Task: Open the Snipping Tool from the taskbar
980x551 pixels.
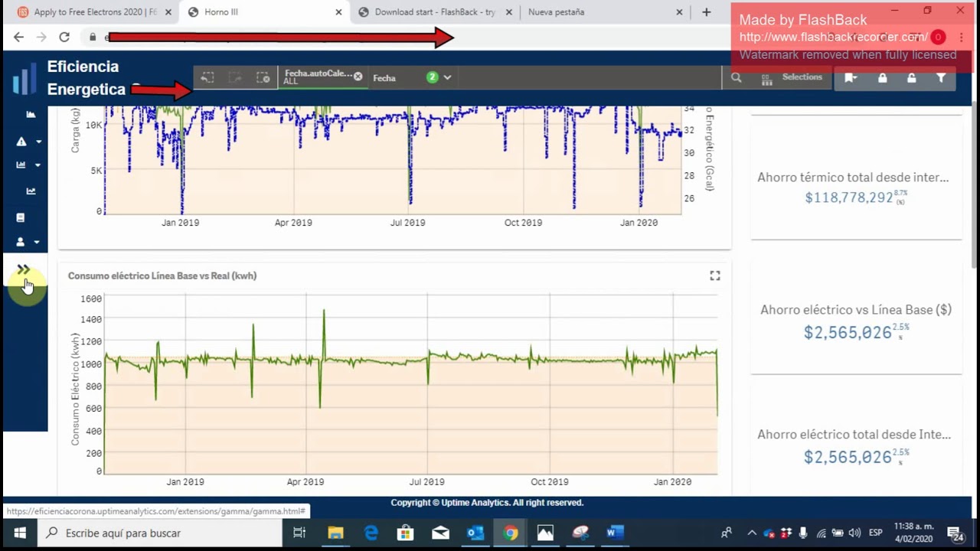Action: pyautogui.click(x=580, y=533)
